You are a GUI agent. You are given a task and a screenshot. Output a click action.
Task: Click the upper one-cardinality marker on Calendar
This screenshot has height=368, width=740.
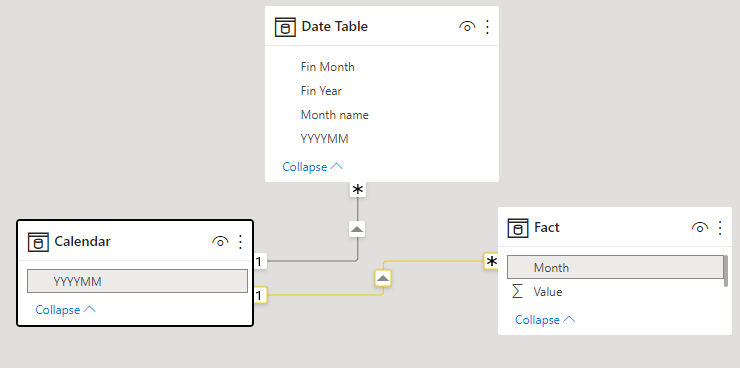[x=260, y=261]
